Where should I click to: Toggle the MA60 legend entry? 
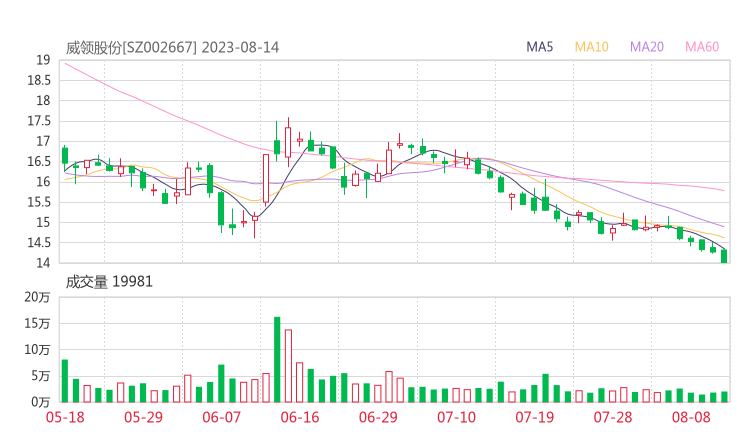point(702,47)
